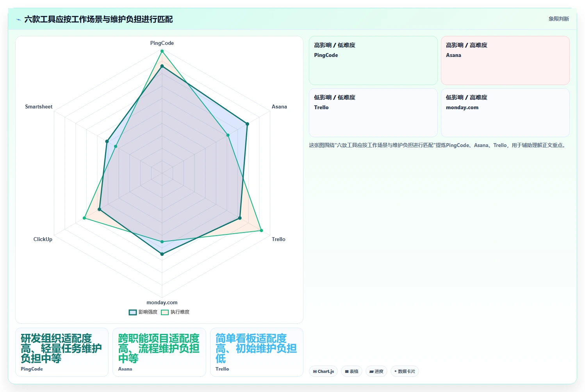This screenshot has width=585, height=392.
Task: Click the 数据卡片 tag
Action: point(405,371)
